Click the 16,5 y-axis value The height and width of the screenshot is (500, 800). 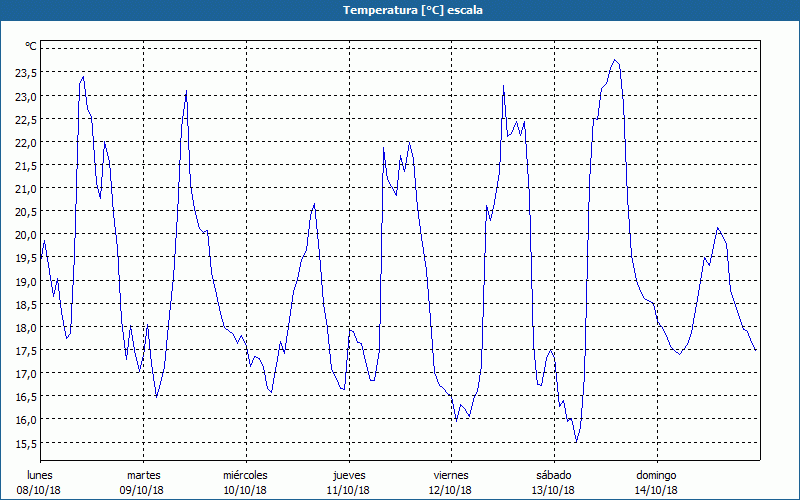coord(26,397)
